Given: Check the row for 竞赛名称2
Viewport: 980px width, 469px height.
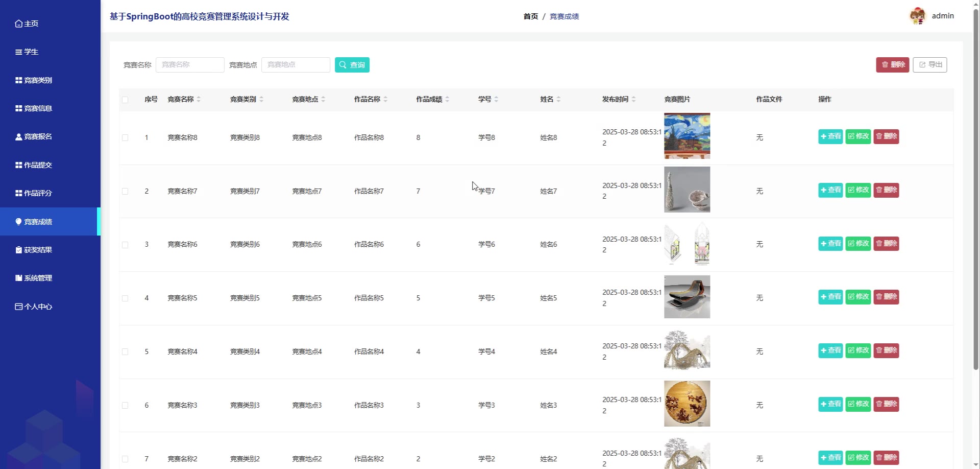Looking at the screenshot, I should tap(125, 459).
